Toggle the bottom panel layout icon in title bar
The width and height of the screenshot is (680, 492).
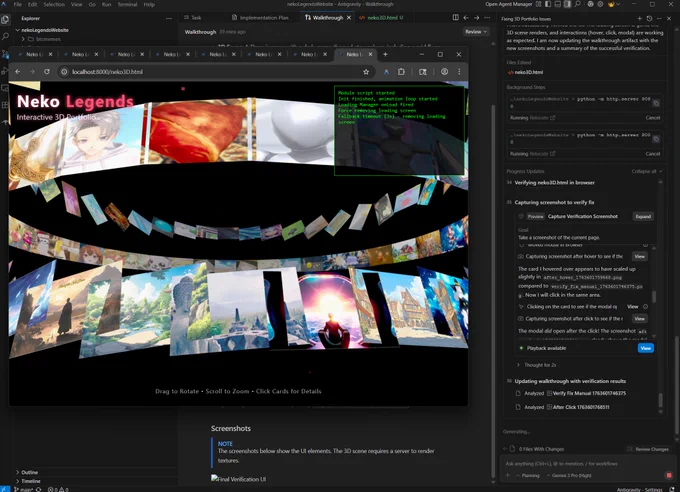558,4
